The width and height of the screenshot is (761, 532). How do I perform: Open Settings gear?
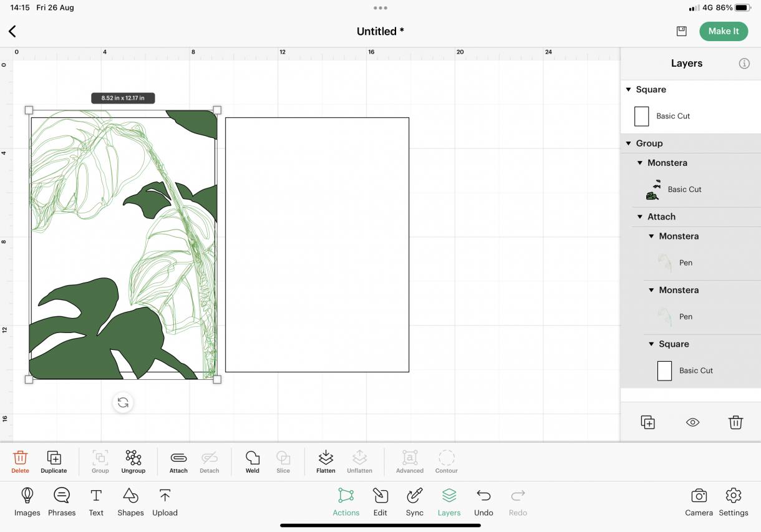pyautogui.click(x=734, y=503)
